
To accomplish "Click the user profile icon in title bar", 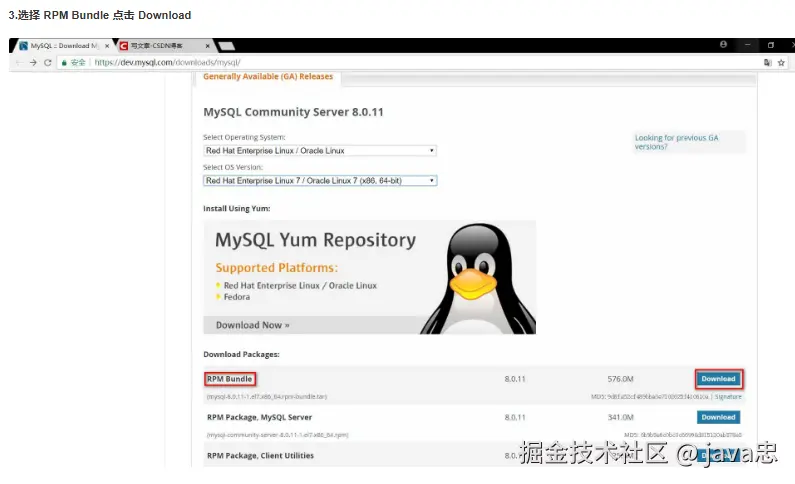I will tap(724, 45).
